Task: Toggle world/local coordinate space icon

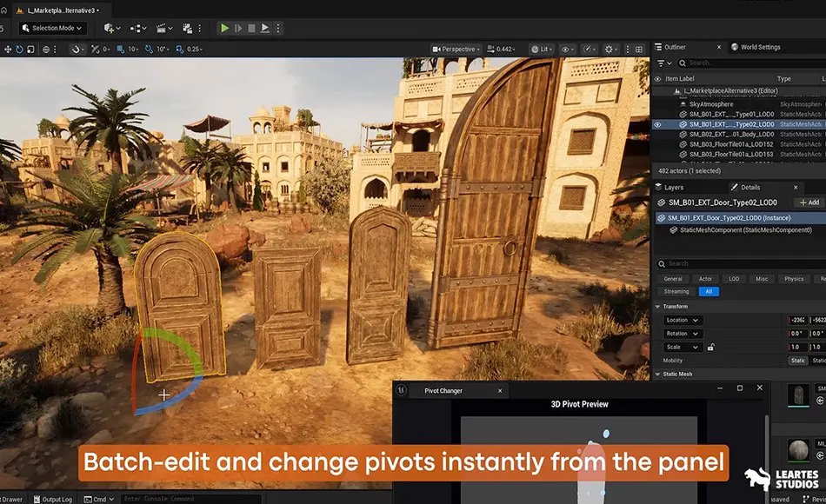Action: pyautogui.click(x=46, y=49)
